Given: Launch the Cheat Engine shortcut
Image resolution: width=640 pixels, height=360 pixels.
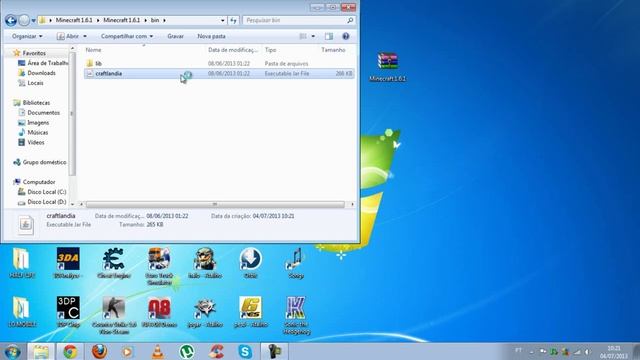Looking at the screenshot, I should coord(113,263).
